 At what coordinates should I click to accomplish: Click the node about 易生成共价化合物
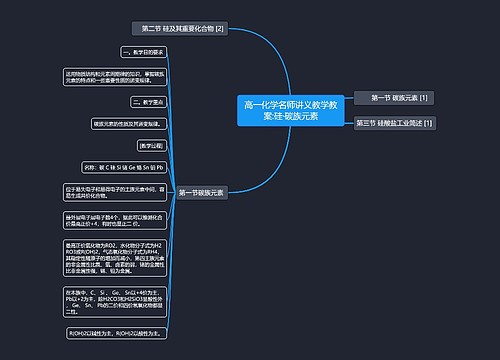(115, 193)
